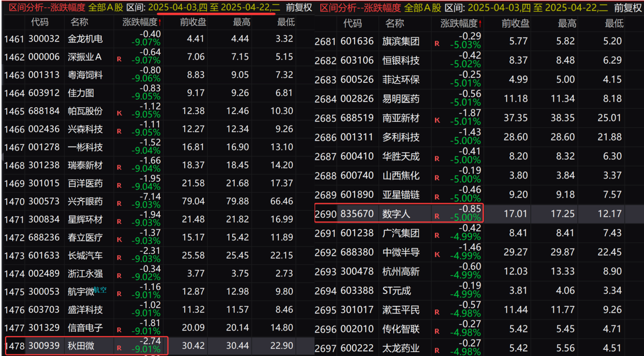Select stock name 盛洋科技
The height and width of the screenshot is (356, 644).
(85, 309)
